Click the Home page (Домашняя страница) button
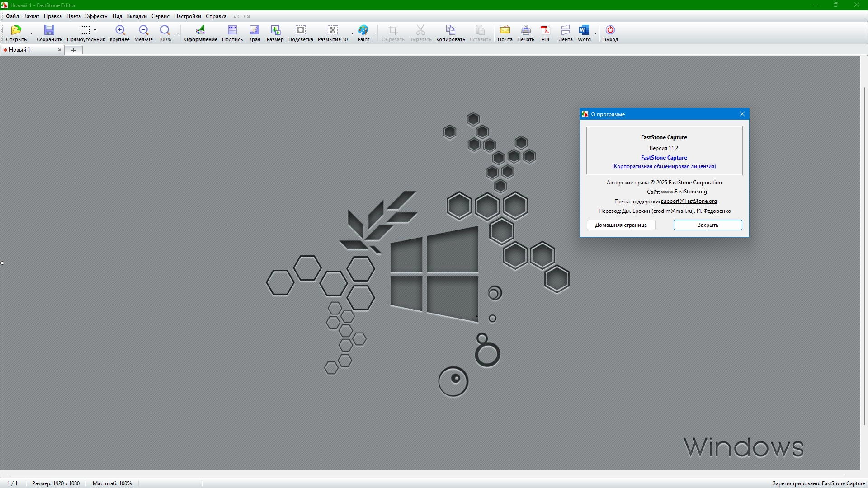 tap(621, 225)
